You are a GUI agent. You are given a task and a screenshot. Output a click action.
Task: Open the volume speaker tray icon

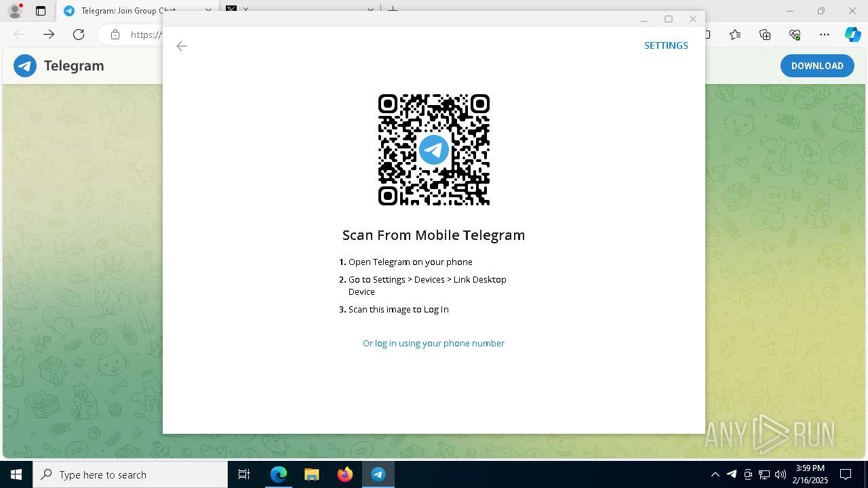781,474
